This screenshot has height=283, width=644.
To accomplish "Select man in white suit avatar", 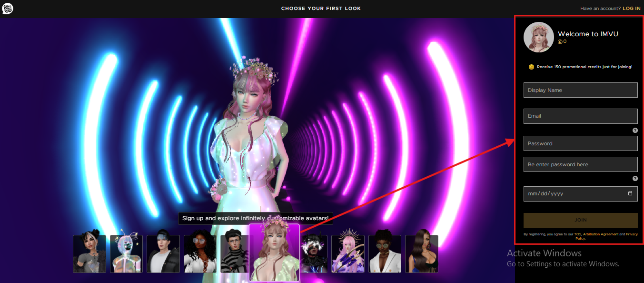I will point(385,254).
